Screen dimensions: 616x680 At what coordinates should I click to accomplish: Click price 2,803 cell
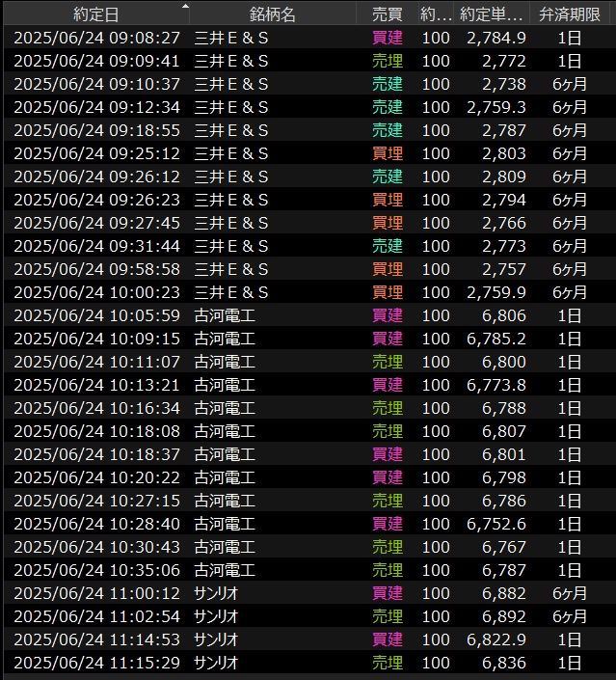click(x=504, y=153)
